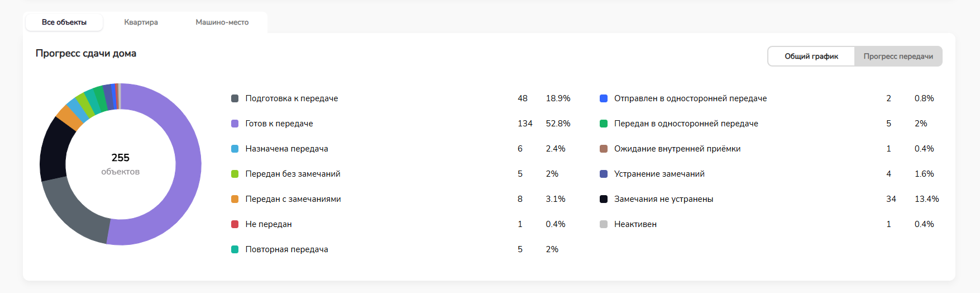Switch to the Квартира tab
The height and width of the screenshot is (293, 980).
(x=141, y=22)
